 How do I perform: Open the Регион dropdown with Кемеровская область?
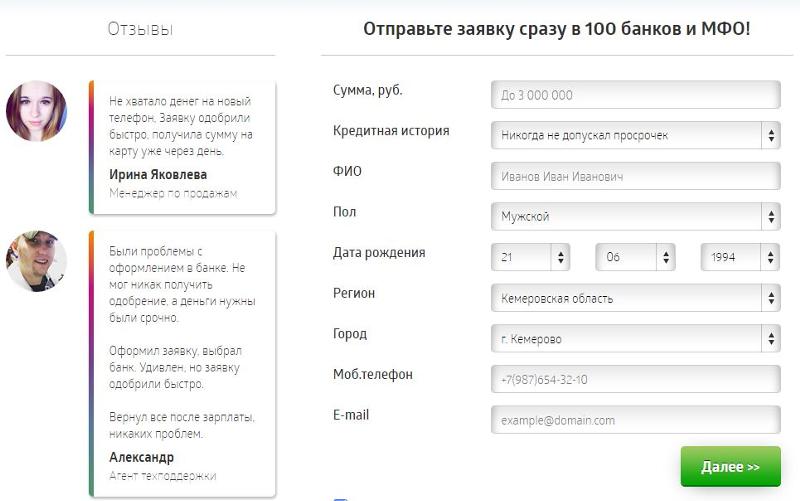coord(636,298)
